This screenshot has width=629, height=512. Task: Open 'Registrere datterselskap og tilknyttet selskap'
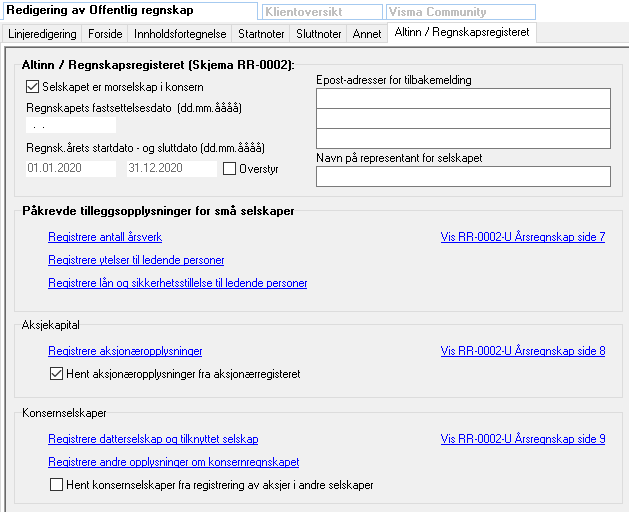tap(153, 439)
